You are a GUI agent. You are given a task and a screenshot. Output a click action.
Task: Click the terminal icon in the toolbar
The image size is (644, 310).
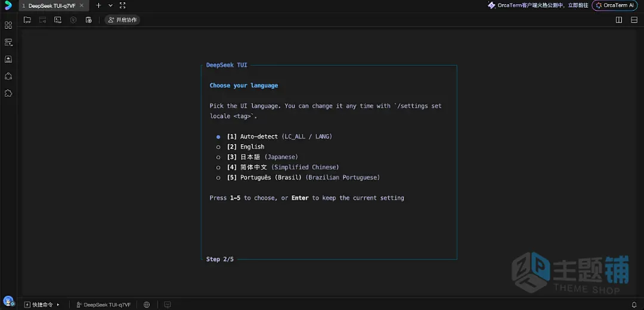(x=58, y=20)
